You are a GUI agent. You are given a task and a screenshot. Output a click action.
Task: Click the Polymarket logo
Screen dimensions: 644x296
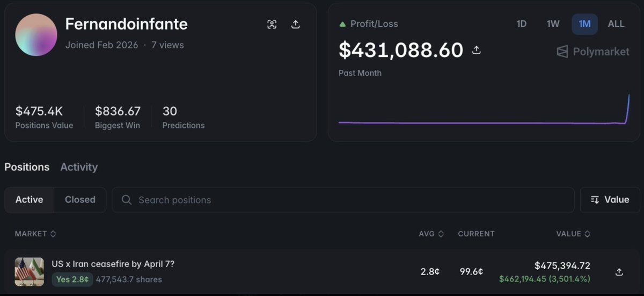pyautogui.click(x=592, y=52)
